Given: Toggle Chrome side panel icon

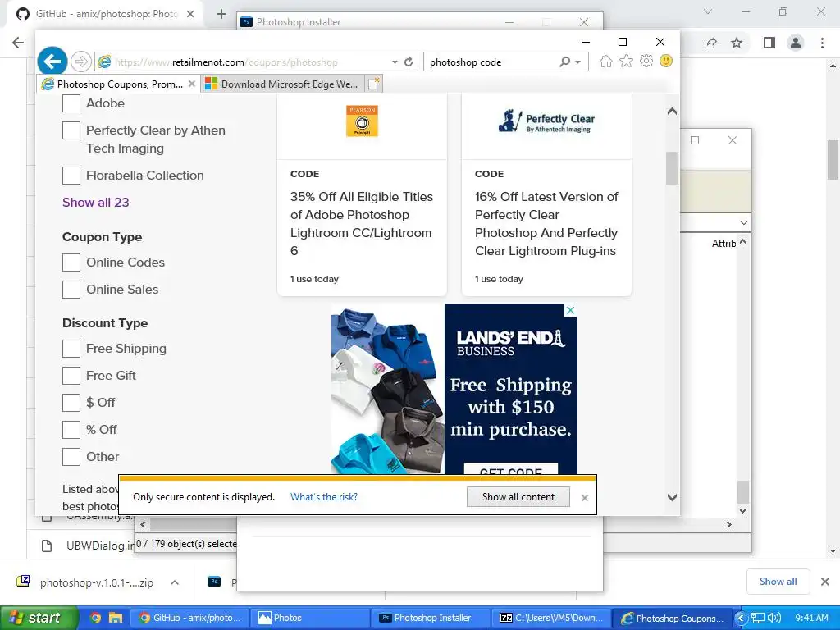Looking at the screenshot, I should pos(769,43).
